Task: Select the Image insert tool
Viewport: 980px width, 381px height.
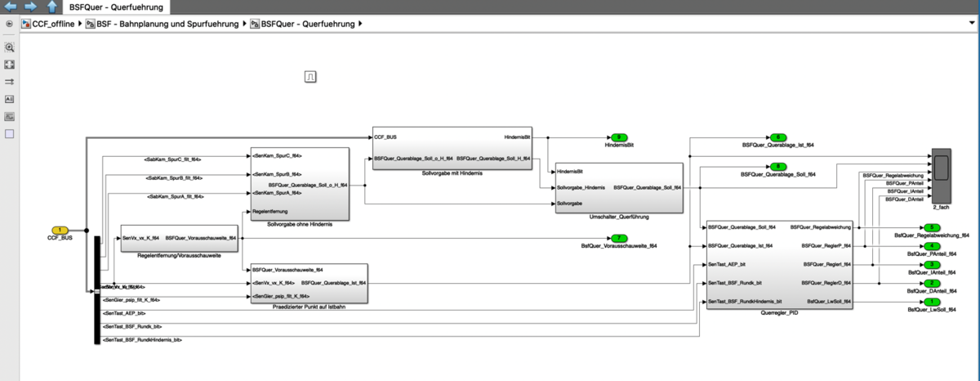Action: click(10, 116)
